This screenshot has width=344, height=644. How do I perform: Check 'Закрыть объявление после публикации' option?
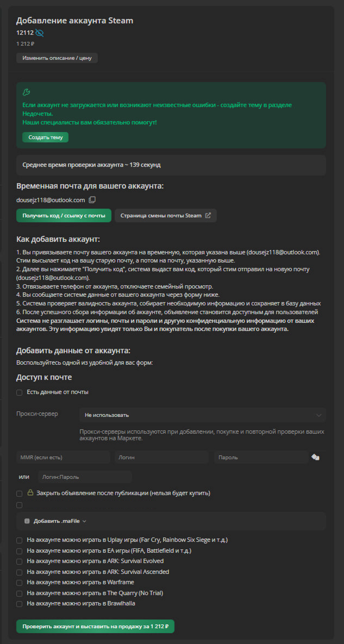19,493
